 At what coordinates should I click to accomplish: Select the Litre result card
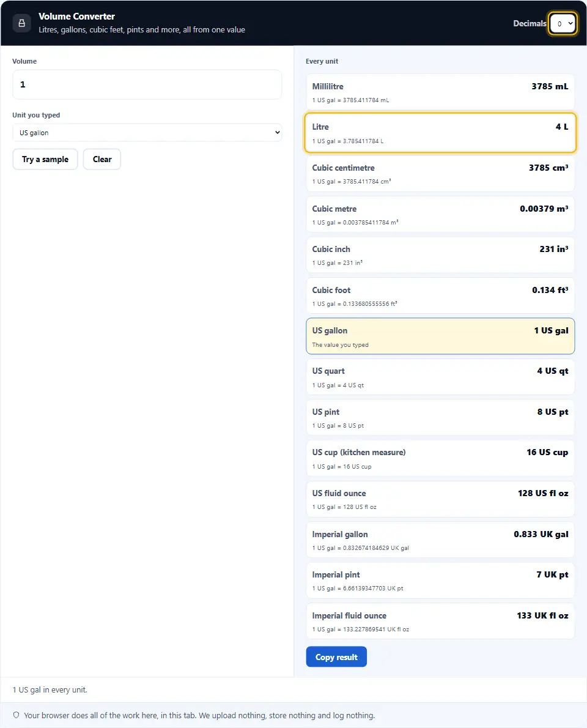click(x=440, y=133)
